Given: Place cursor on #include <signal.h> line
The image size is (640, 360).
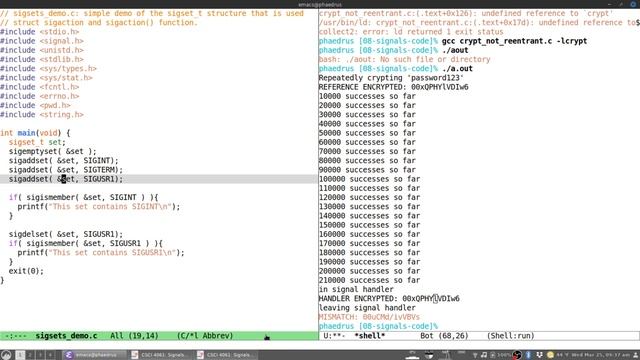Looking at the screenshot, I should (42, 41).
